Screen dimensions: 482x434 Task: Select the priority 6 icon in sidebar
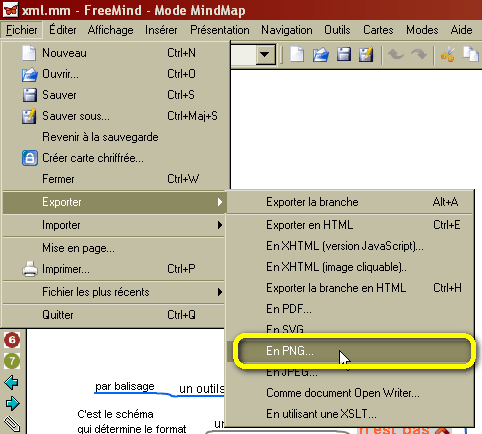click(12, 340)
